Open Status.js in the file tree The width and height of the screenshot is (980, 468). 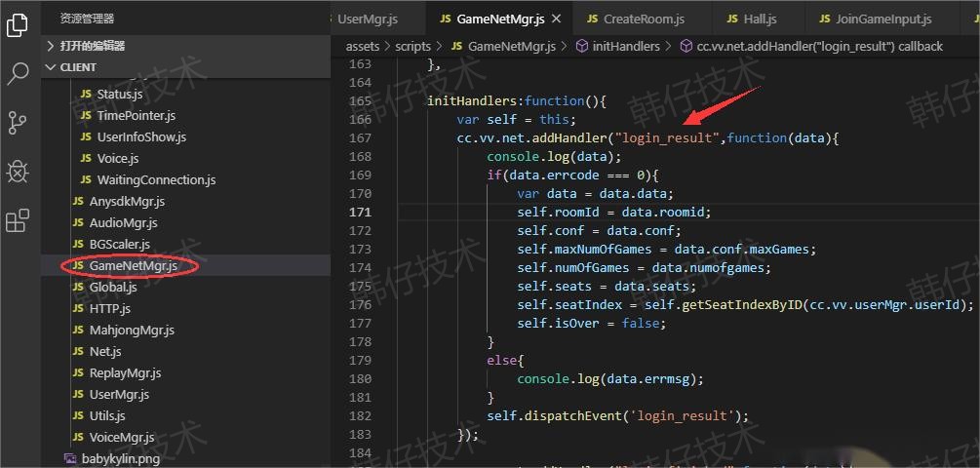[185, 95]
